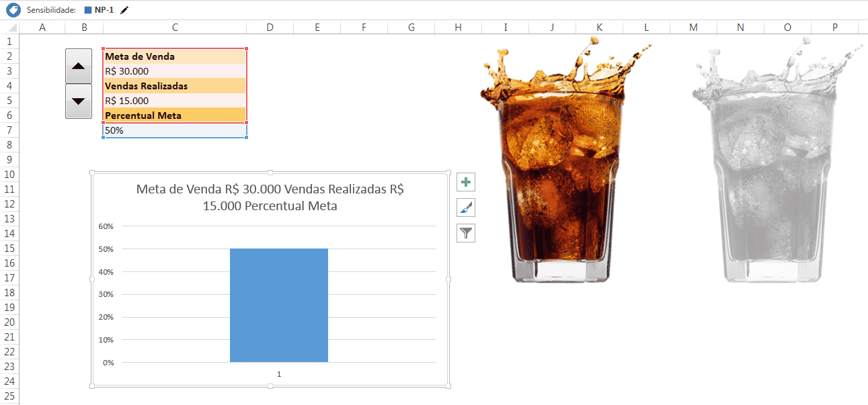This screenshot has width=868, height=405.
Task: Select the Vendas Realizadas cell
Action: 175,86
